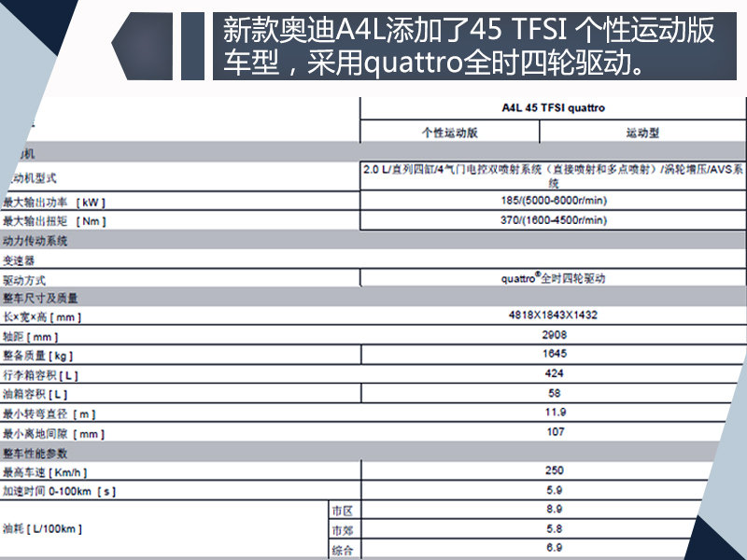The image size is (747, 560).
Task: Click the '最大输出功率 [kW]' row label
Action: (54, 203)
